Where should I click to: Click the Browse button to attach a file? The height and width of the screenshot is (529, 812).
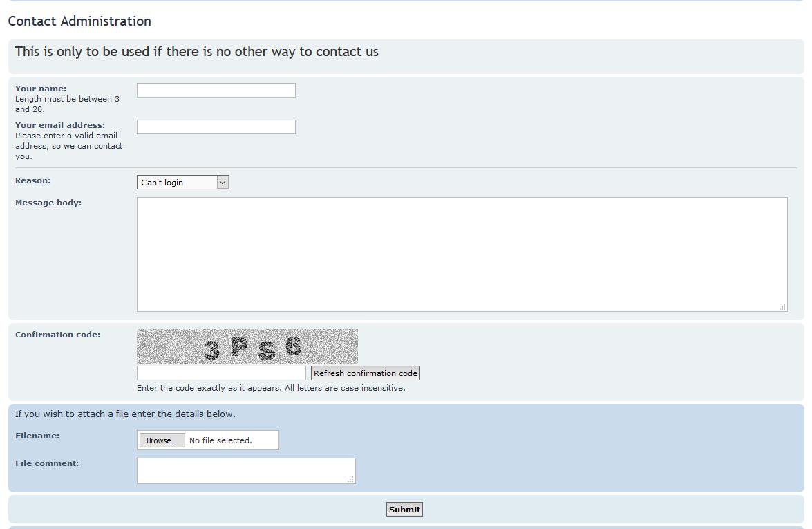tap(161, 440)
